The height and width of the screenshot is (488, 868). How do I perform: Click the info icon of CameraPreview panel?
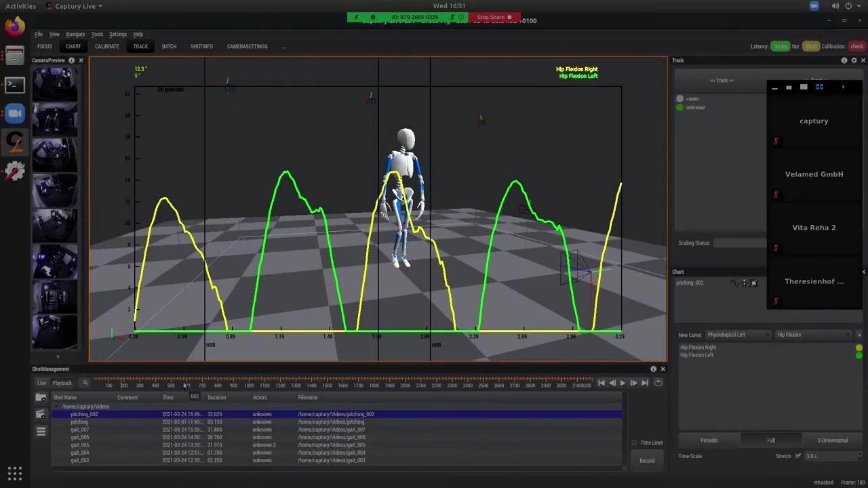[x=71, y=60]
